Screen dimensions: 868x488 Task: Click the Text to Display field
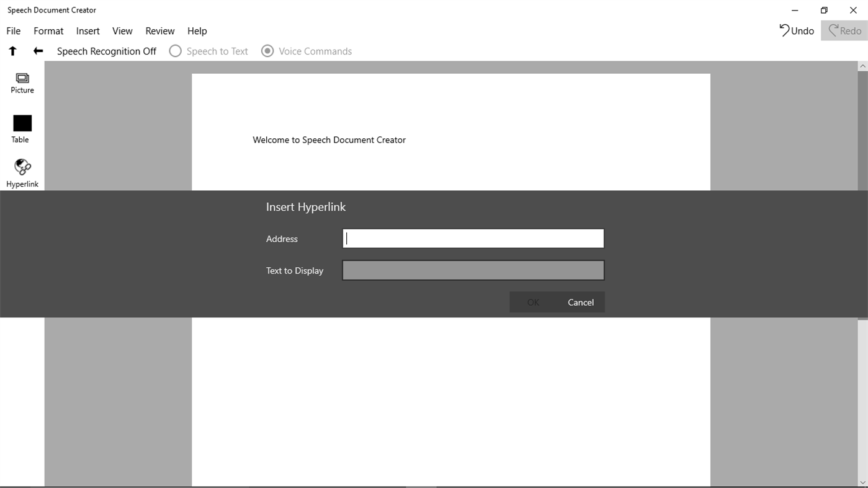point(472,270)
